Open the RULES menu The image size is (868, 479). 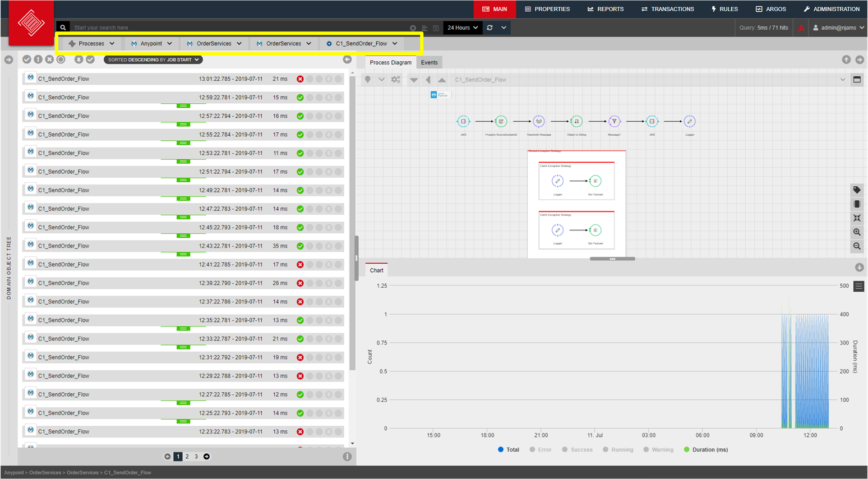pyautogui.click(x=724, y=9)
